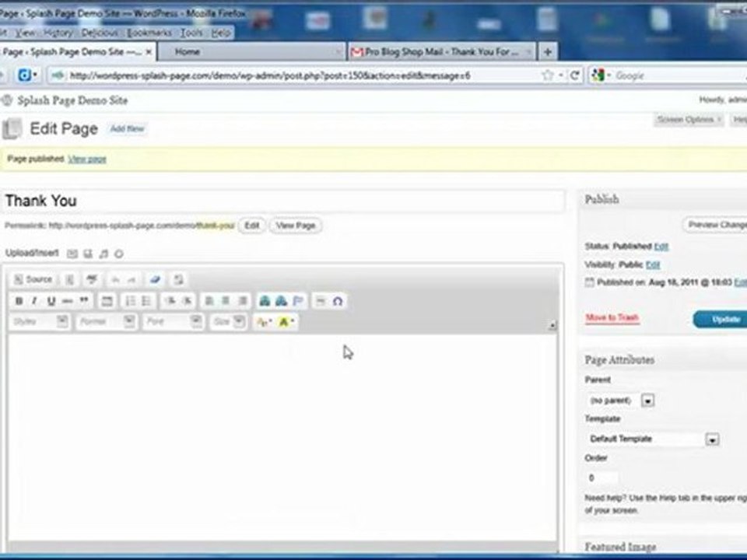Click the Order number field

(x=601, y=478)
